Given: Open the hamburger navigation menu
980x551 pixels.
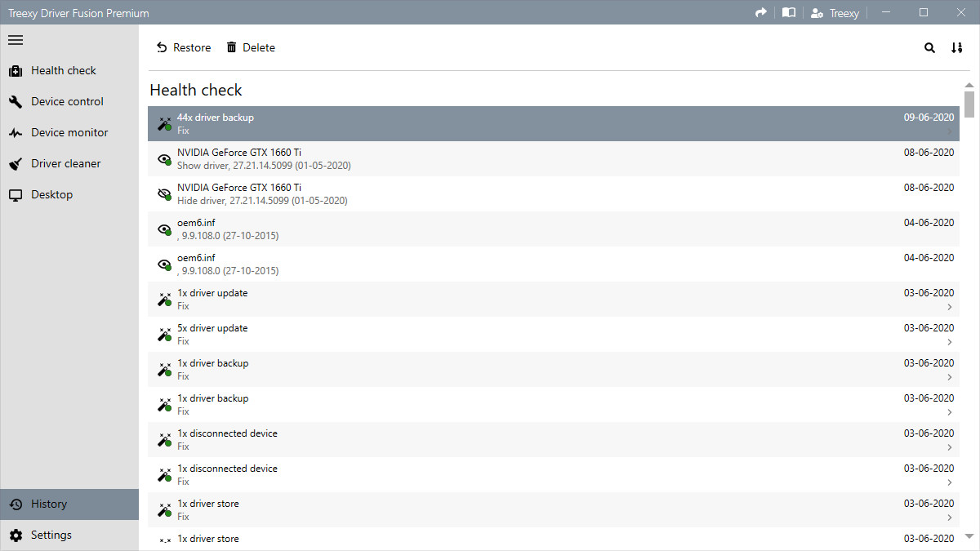Looking at the screenshot, I should (15, 39).
